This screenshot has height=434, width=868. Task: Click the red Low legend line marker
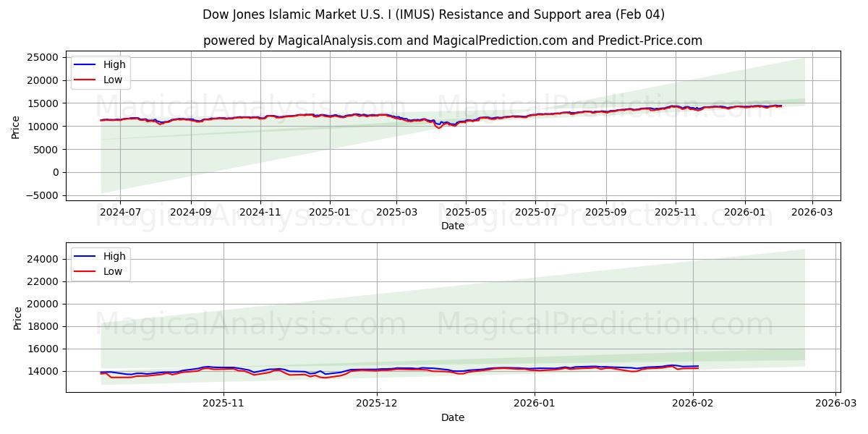84,79
